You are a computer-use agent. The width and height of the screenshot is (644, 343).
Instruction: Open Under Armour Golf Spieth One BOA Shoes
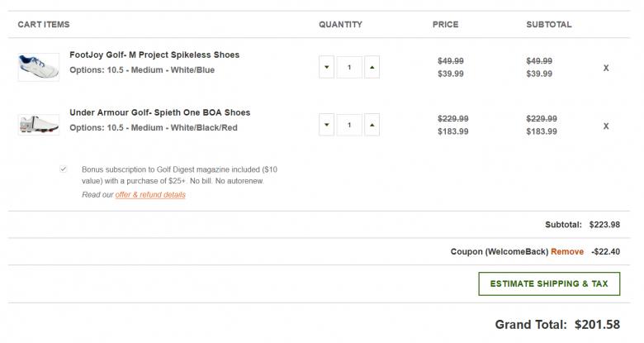pos(159,112)
